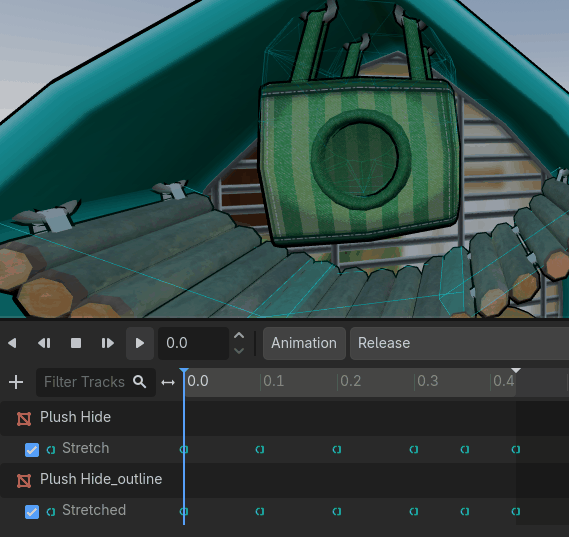The height and width of the screenshot is (537, 569).
Task: Add a new track with the plus icon
Action: pos(16,382)
